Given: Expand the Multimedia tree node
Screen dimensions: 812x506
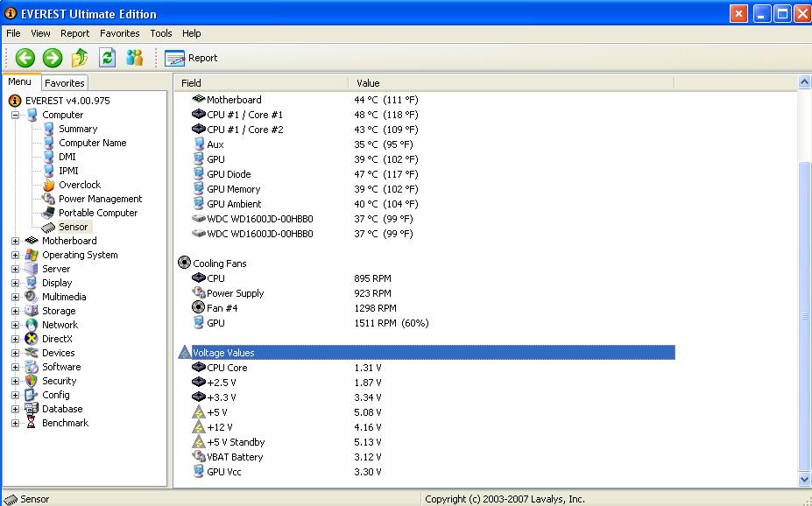Looking at the screenshot, I should (16, 297).
